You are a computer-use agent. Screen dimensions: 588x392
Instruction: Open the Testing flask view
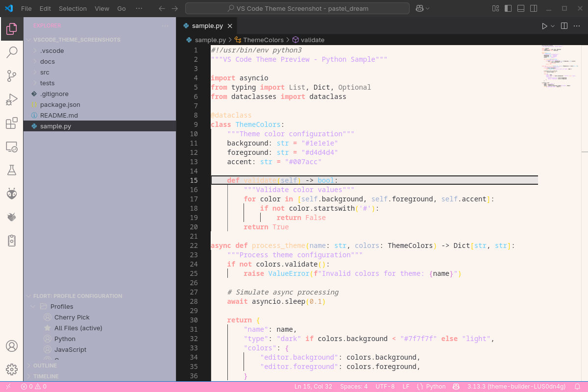click(x=12, y=170)
